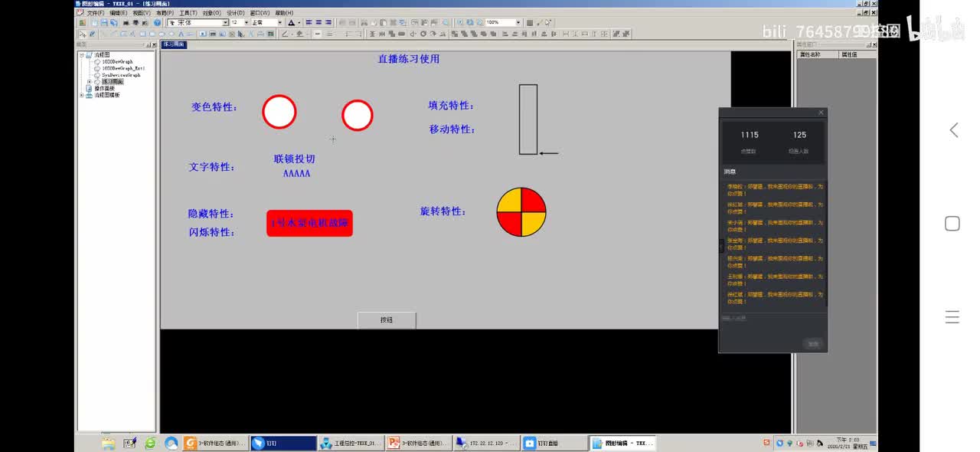980x452 pixels.
Task: Collapse the 流程图 tree root node
Action: (82, 55)
